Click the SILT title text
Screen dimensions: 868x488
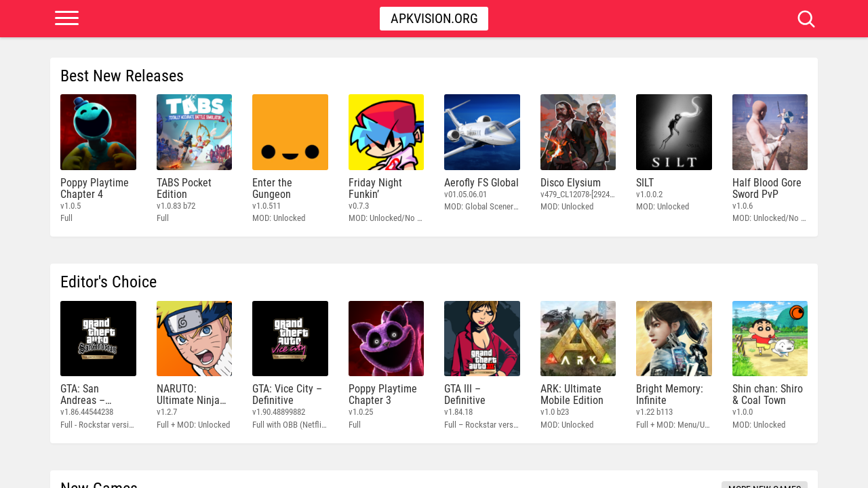point(645,183)
